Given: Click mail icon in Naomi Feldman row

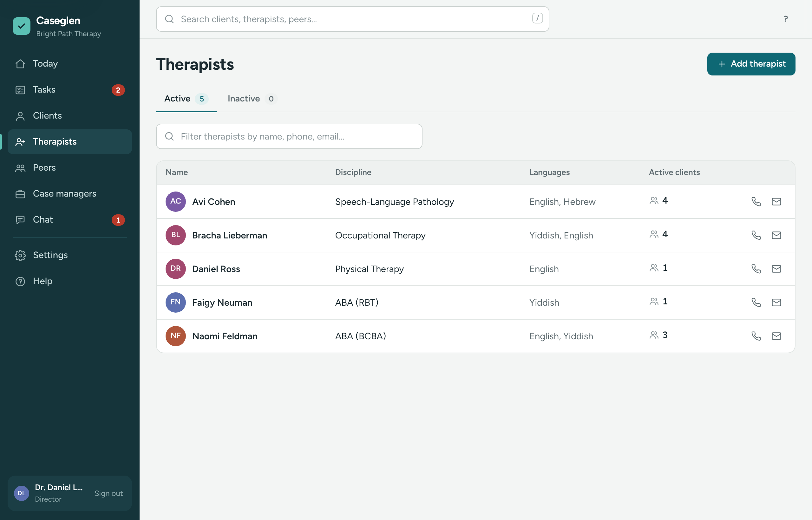Looking at the screenshot, I should coord(776,336).
